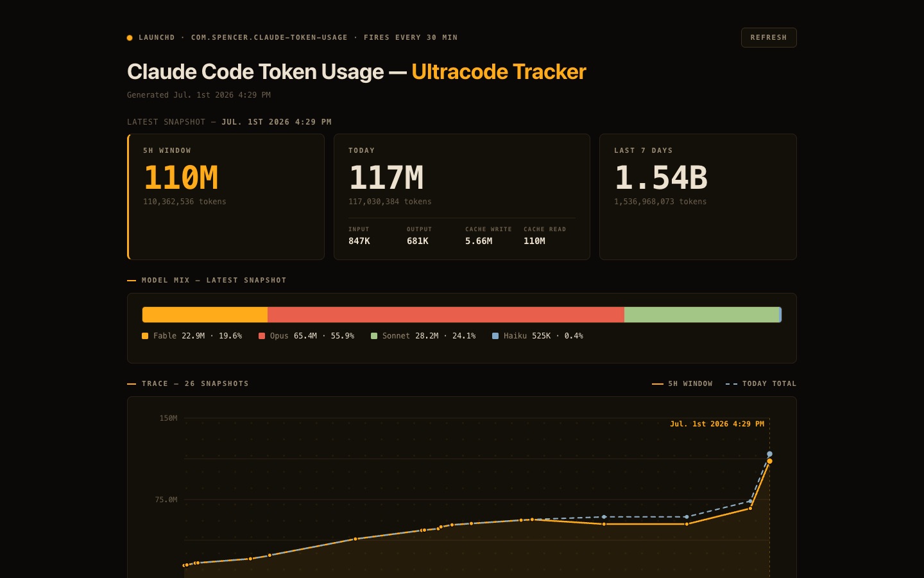Select the 5H WINDOW 110M card
The image size is (924, 578).
(226, 197)
